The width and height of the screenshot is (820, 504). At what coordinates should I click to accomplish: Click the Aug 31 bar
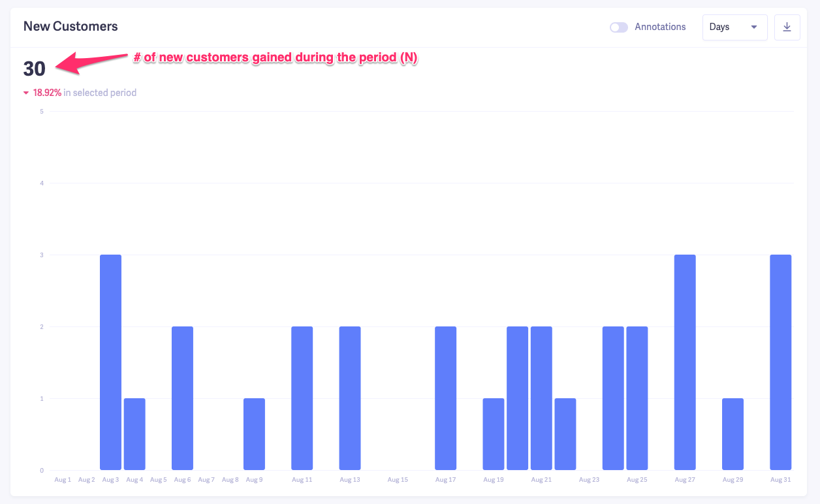click(780, 362)
